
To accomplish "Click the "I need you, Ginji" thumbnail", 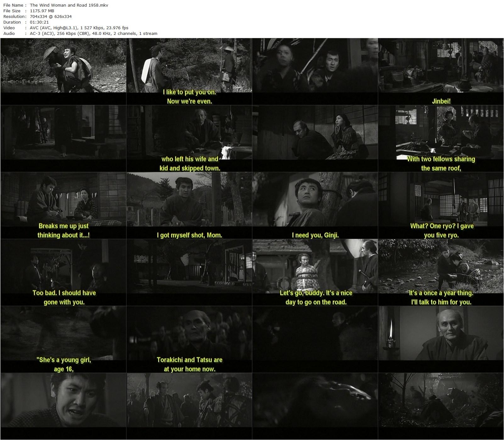I will tap(315, 206).
